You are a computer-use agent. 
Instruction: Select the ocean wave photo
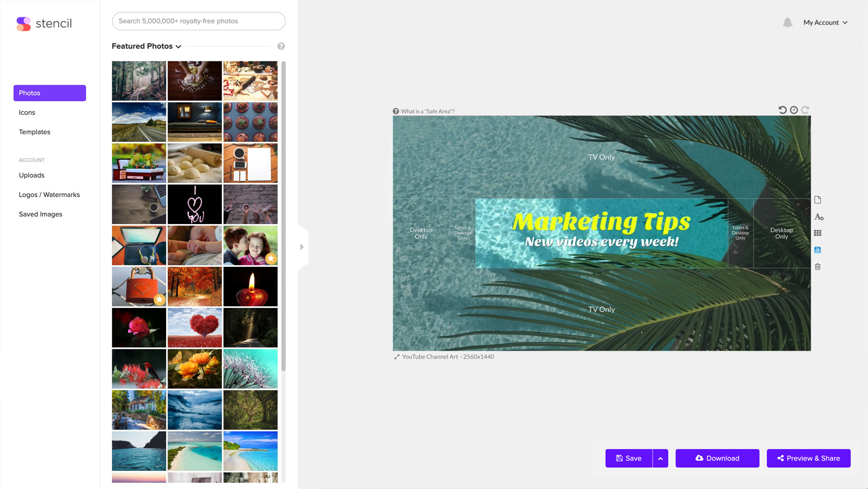[x=195, y=410]
